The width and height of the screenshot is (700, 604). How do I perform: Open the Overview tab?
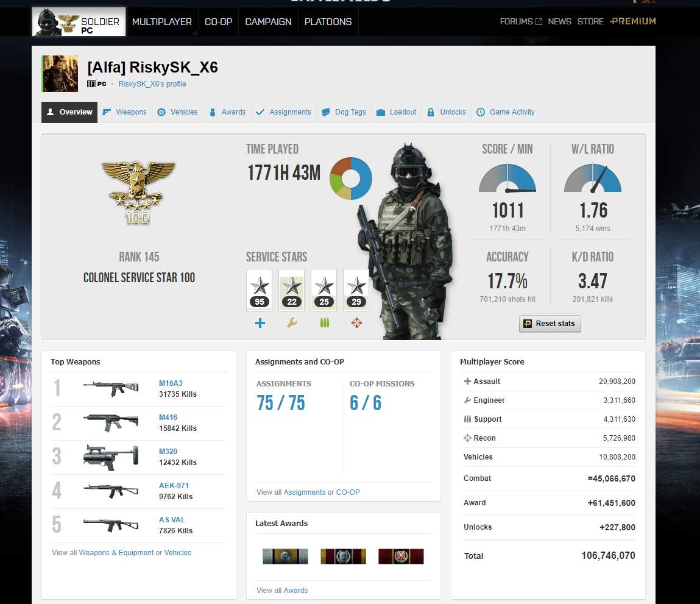pos(69,112)
